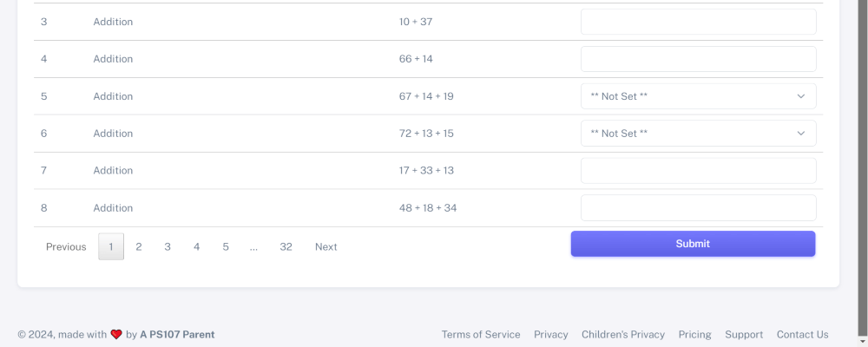Open page 5 of the problems
This screenshot has height=347, width=868.
tap(226, 247)
